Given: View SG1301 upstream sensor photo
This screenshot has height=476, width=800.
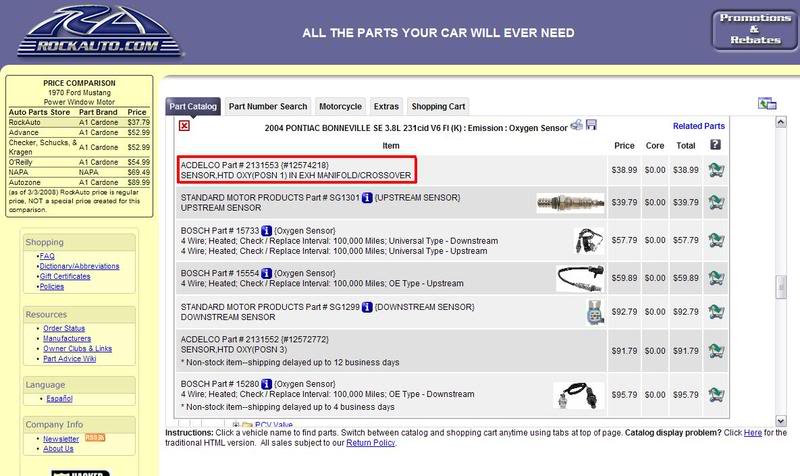Looking at the screenshot, I should [571, 203].
